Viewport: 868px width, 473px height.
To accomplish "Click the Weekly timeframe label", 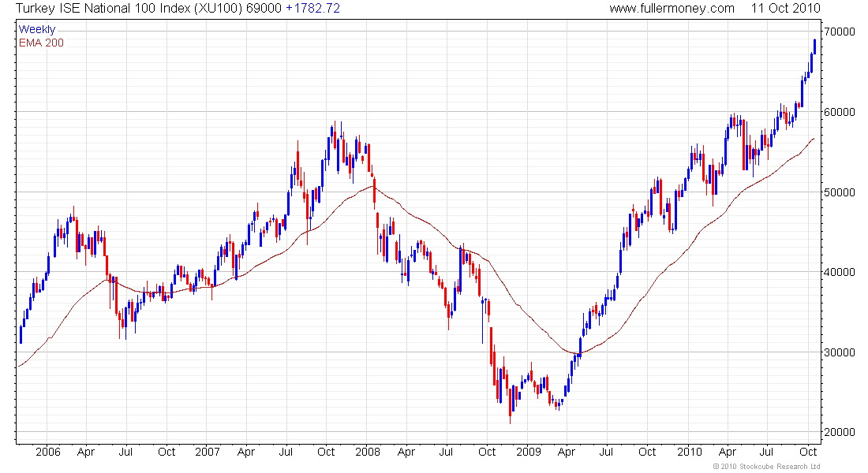I will tap(37, 29).
